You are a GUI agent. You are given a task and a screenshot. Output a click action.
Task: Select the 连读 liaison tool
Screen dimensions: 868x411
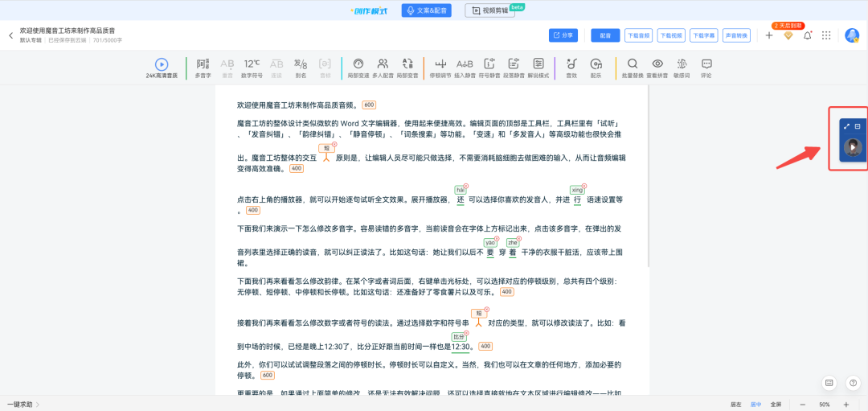[276, 68]
